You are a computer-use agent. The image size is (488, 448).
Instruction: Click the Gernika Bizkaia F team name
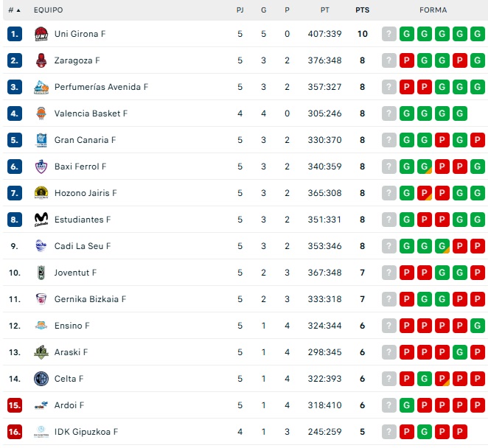point(90,299)
